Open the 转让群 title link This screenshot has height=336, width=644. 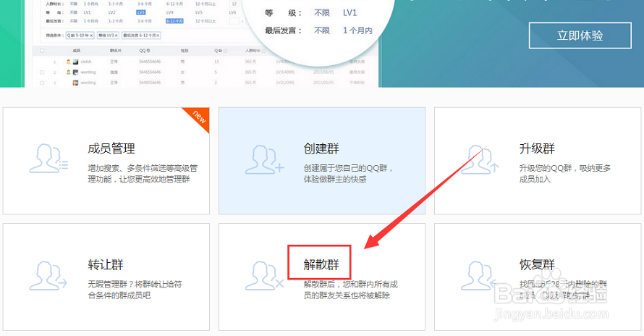click(x=106, y=264)
